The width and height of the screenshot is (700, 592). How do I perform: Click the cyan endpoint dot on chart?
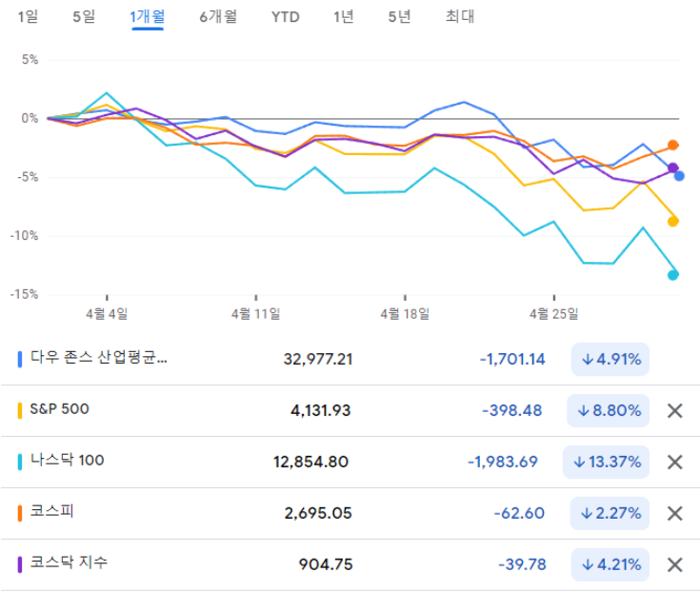672,275
